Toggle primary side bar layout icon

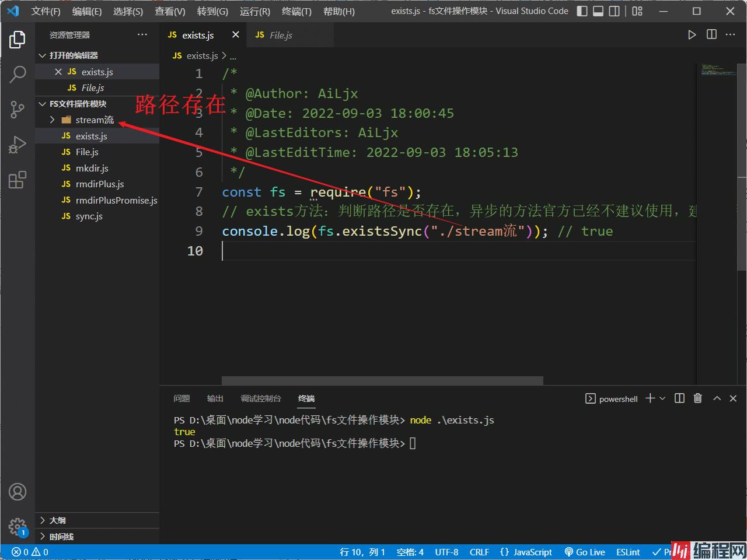(582, 11)
